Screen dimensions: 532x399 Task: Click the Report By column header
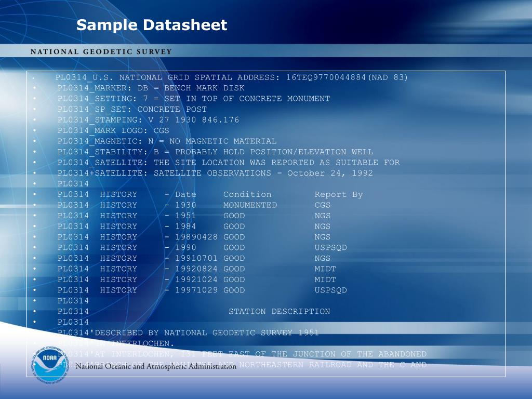point(339,194)
